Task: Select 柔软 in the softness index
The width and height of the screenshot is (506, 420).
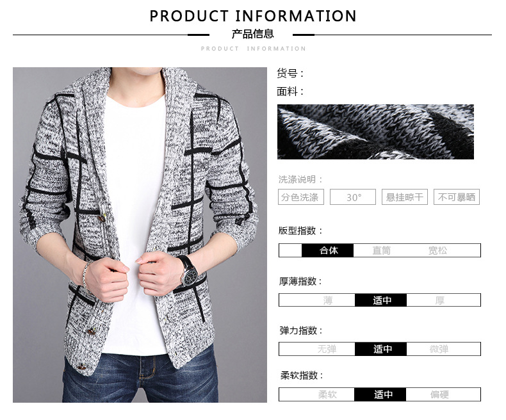Action: (x=327, y=394)
